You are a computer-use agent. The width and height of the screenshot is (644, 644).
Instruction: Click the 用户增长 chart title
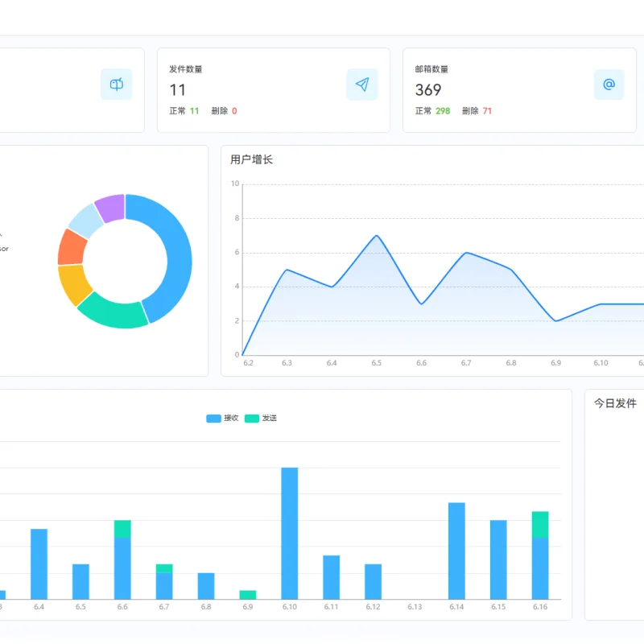[x=251, y=159]
